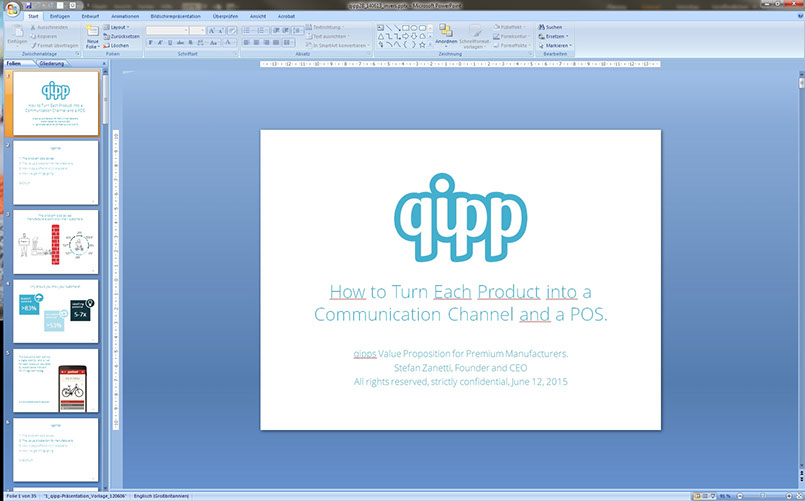Expand the Layout dropdown
Viewport: 805px width, 501px height.
(x=120, y=27)
